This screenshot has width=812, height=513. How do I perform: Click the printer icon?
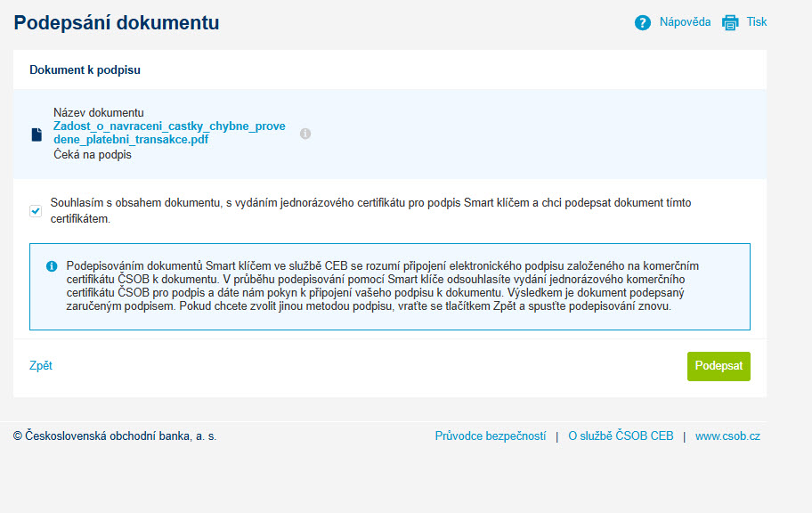(730, 23)
